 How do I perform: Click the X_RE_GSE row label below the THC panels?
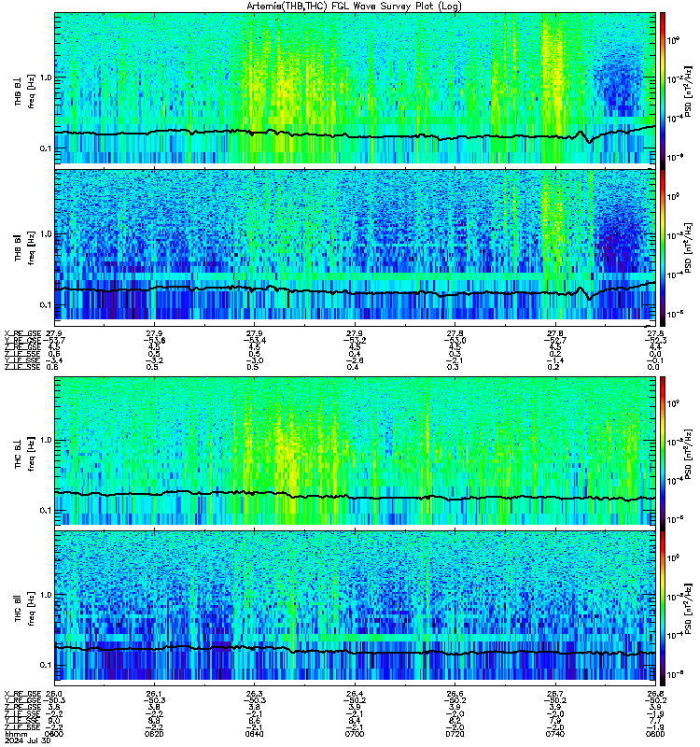point(22,694)
